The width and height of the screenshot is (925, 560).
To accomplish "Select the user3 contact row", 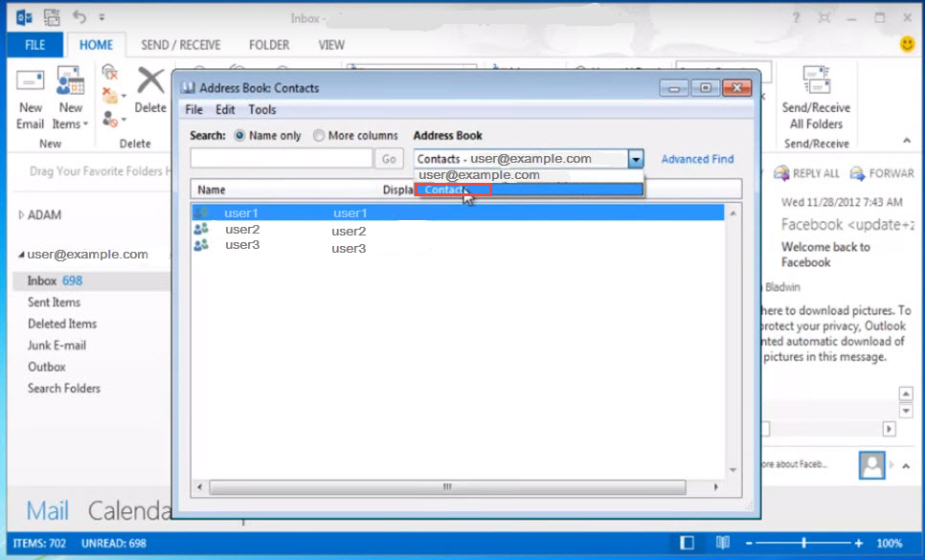I will coord(458,246).
